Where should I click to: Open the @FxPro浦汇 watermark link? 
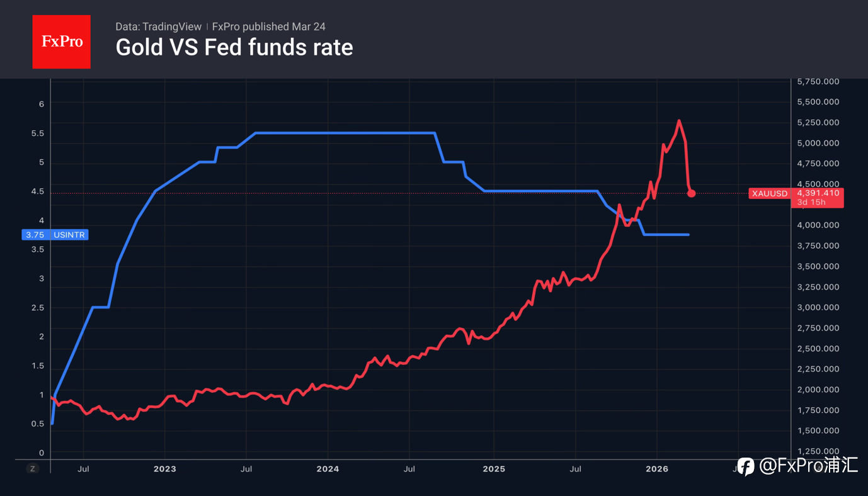coord(808,466)
